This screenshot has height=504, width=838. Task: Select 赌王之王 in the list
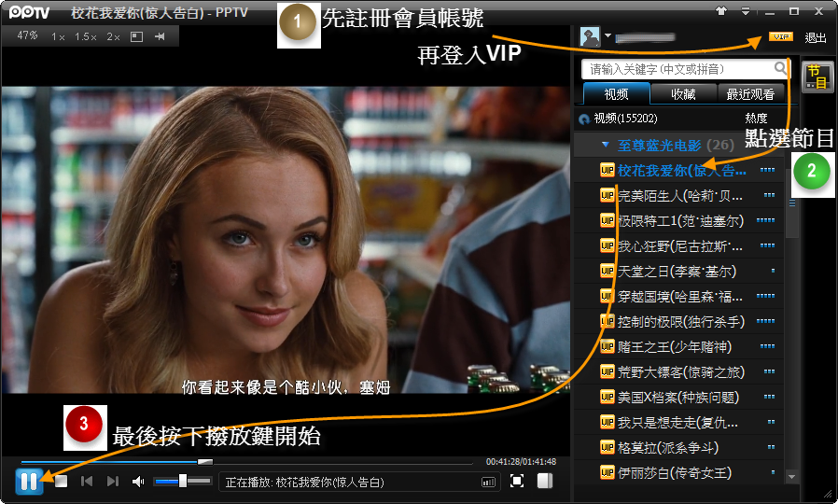pos(675,347)
